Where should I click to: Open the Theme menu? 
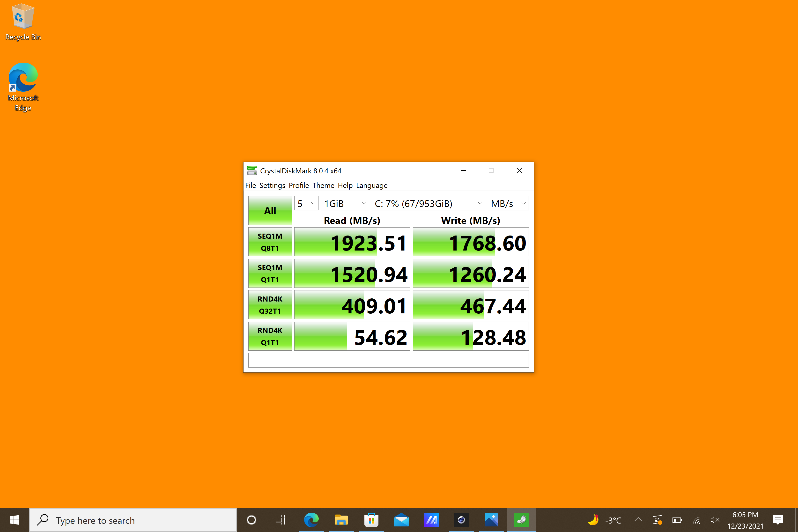323,185
